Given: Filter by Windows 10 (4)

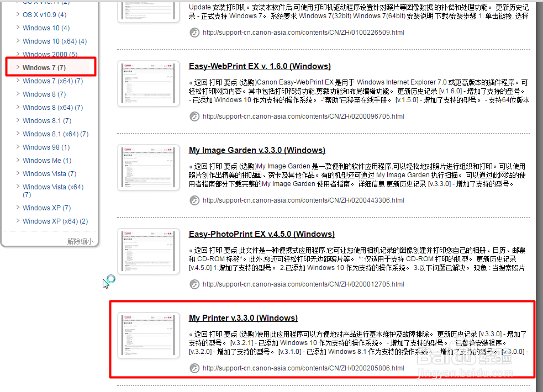Looking at the screenshot, I should click(x=46, y=28).
